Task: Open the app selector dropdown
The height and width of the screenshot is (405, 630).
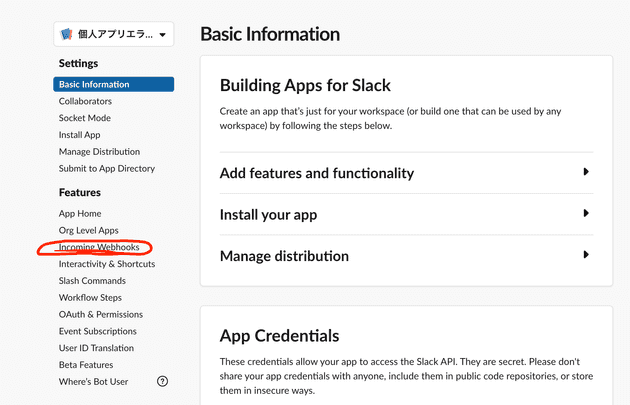Action: coord(114,34)
